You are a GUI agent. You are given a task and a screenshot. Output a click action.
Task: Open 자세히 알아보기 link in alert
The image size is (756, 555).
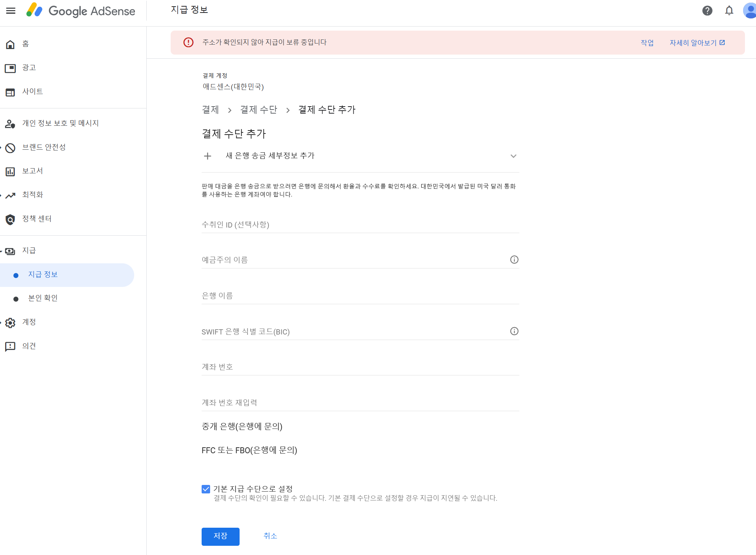click(697, 43)
